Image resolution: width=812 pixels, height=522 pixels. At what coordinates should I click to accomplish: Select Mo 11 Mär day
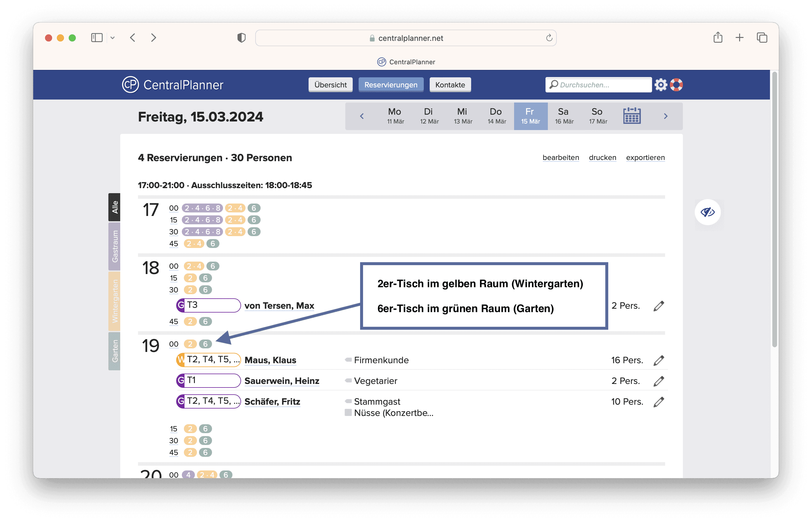(x=395, y=116)
